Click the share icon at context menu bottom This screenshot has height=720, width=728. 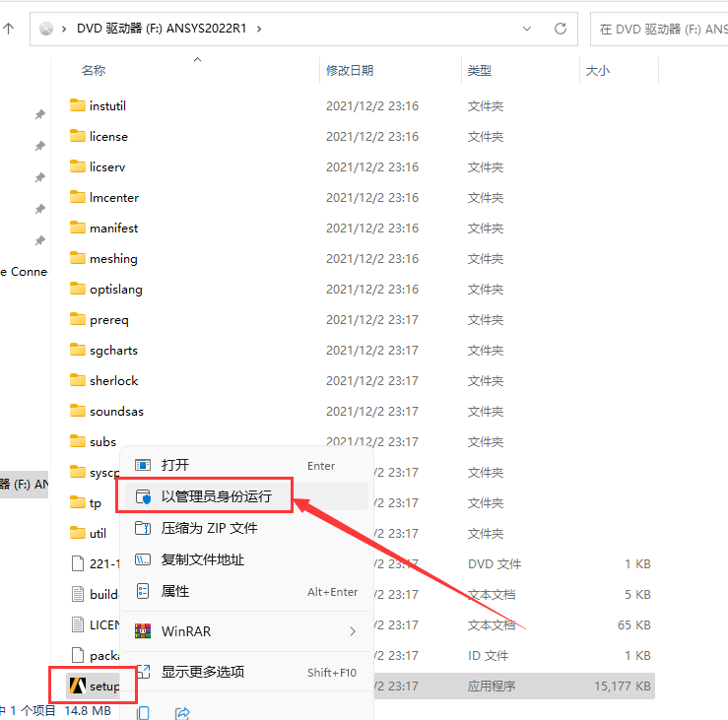[182, 713]
